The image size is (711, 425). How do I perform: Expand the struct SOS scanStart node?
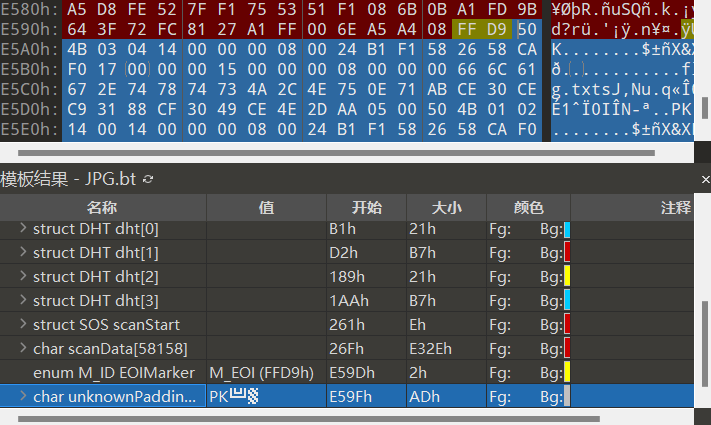pyautogui.click(x=24, y=324)
